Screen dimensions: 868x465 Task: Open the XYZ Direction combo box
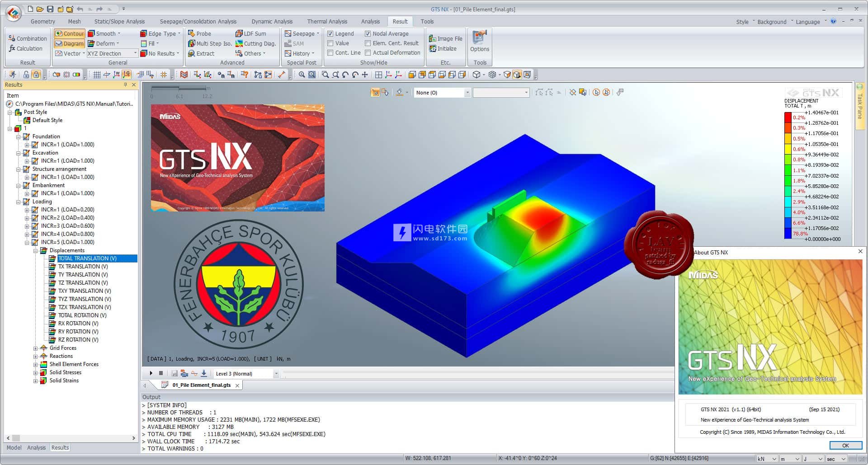[x=112, y=53]
